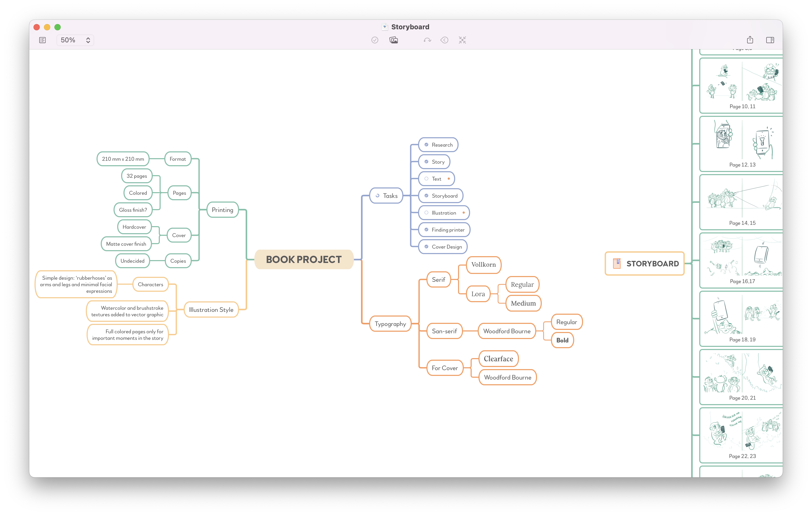Toggle the Research task checkbox
The height and width of the screenshot is (516, 812).
point(426,145)
